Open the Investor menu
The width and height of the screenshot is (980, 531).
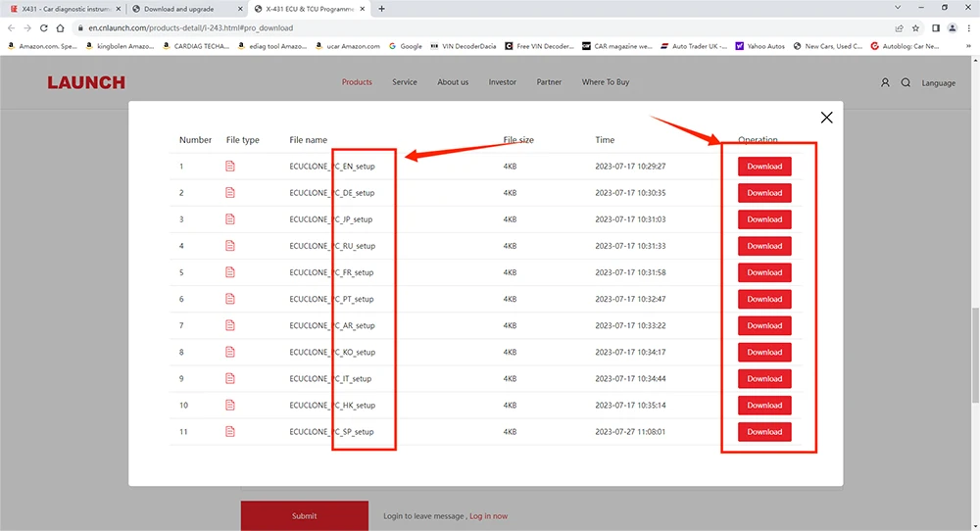point(503,82)
